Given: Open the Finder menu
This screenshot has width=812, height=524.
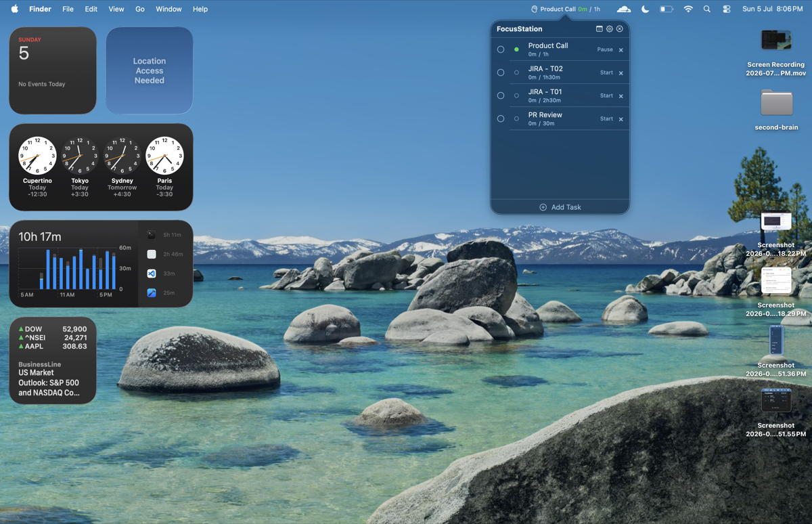Looking at the screenshot, I should pos(41,9).
